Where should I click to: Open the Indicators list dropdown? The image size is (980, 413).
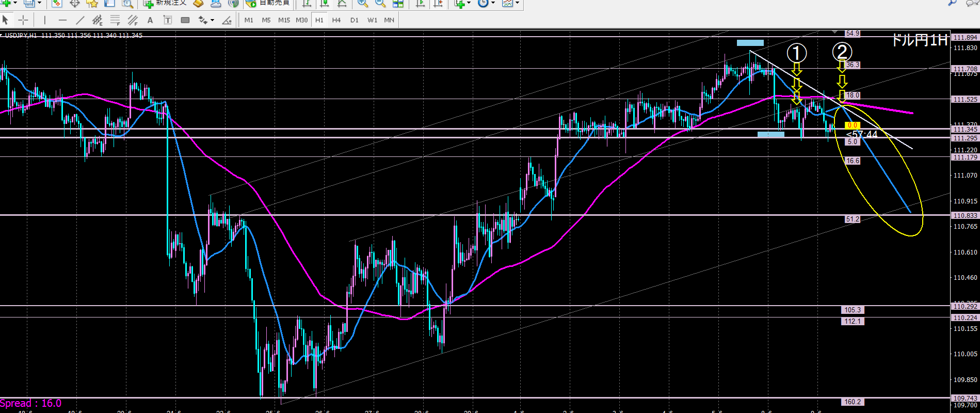point(462,3)
